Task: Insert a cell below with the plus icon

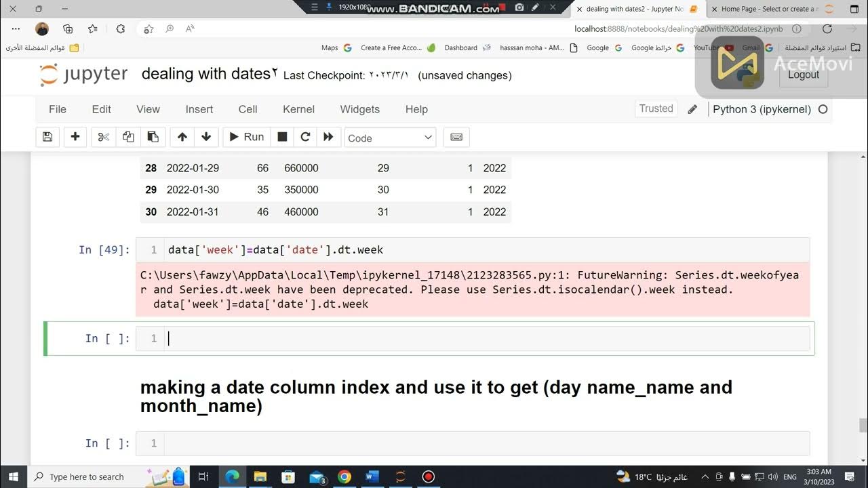Action: [x=75, y=137]
